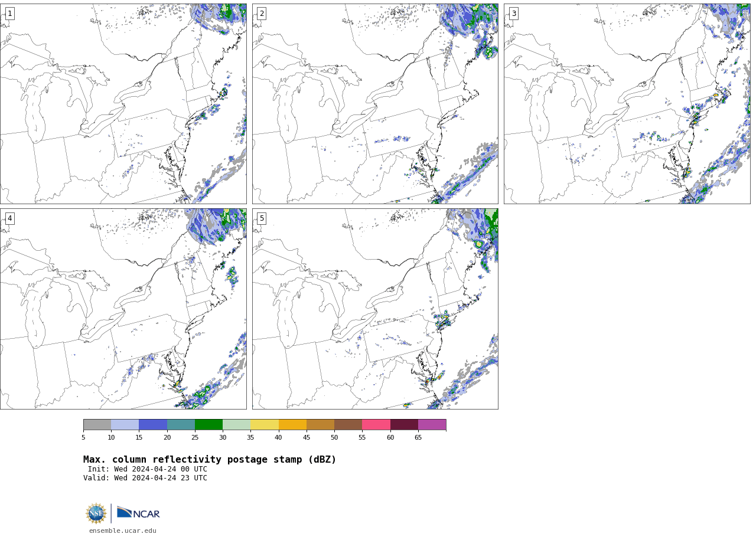
Task: Click the dark green 25-30 dBZ swatch
Action: (208, 425)
